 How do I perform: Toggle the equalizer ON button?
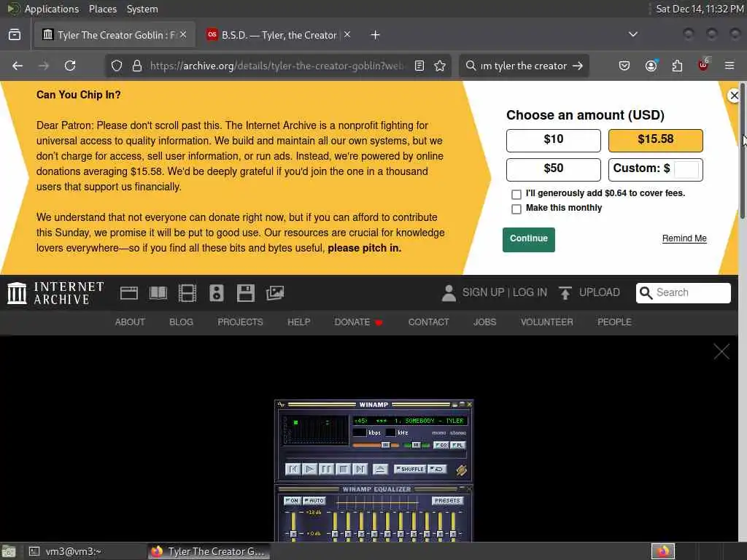coord(292,500)
